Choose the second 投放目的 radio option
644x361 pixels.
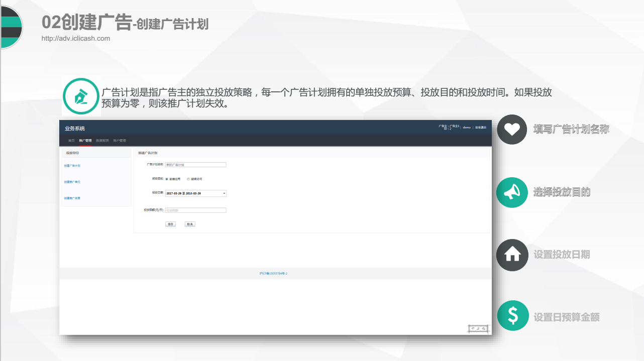tap(188, 178)
